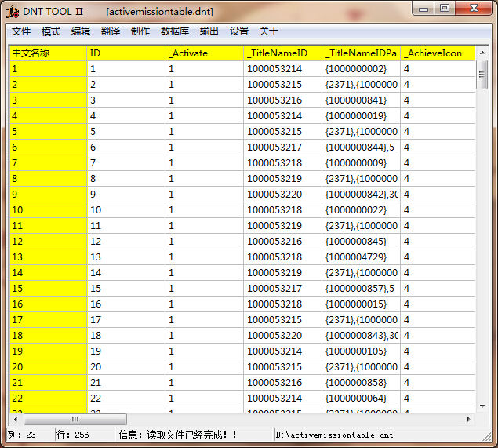Select the _TitleNameID column header
This screenshot has height=448, width=498.
coord(282,53)
